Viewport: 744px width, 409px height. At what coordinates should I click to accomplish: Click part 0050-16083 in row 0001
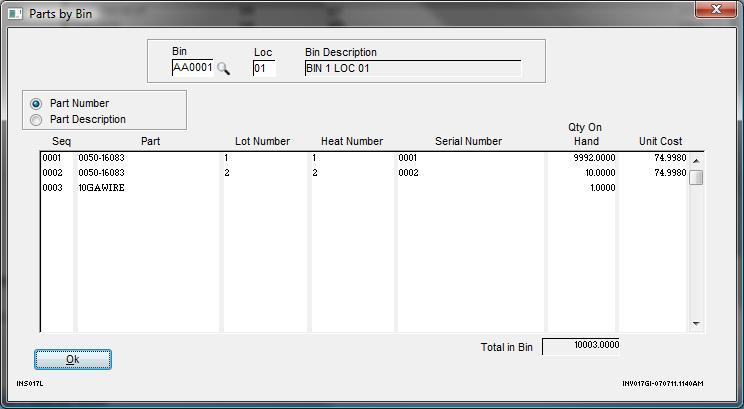coord(102,158)
